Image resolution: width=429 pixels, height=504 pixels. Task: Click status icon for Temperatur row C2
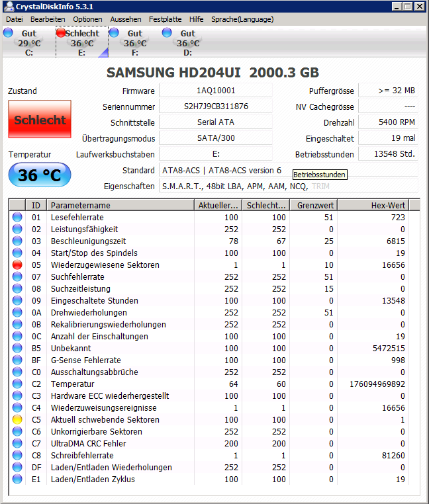click(17, 384)
